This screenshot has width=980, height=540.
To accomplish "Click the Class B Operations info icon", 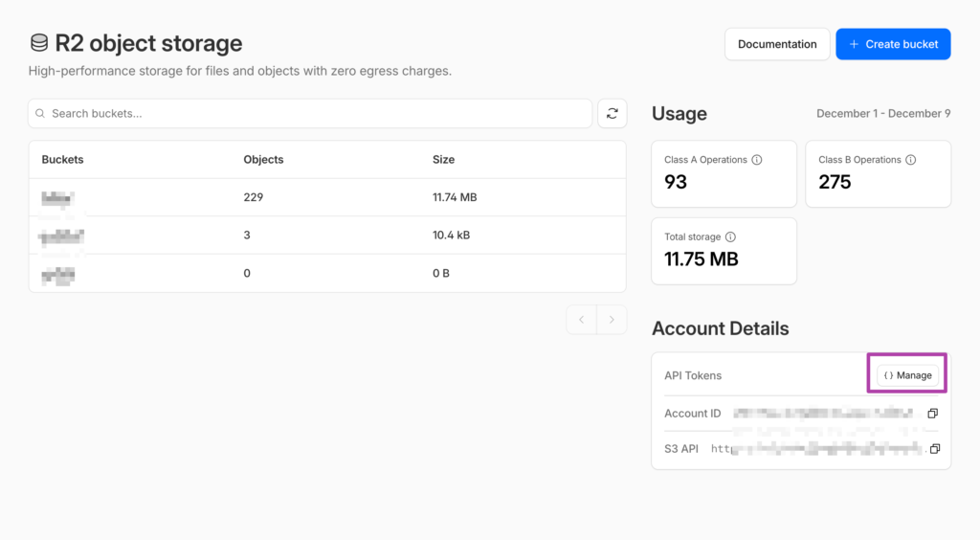I will 911,160.
